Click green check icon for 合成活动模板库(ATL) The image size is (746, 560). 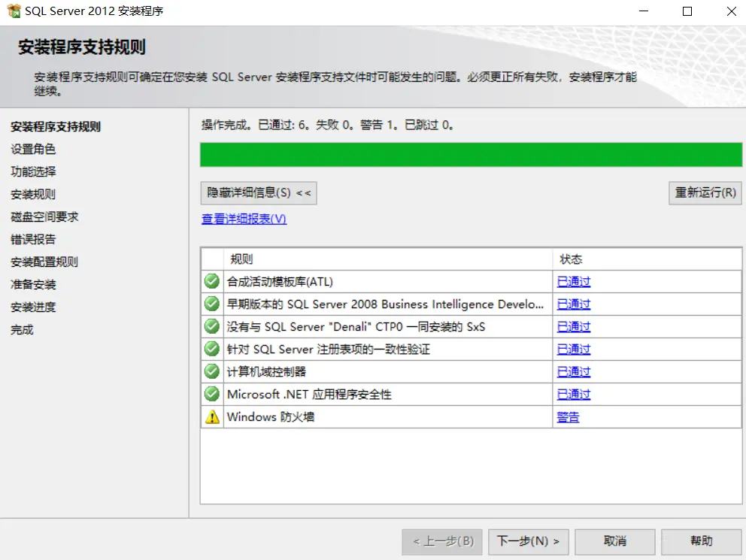click(x=212, y=281)
